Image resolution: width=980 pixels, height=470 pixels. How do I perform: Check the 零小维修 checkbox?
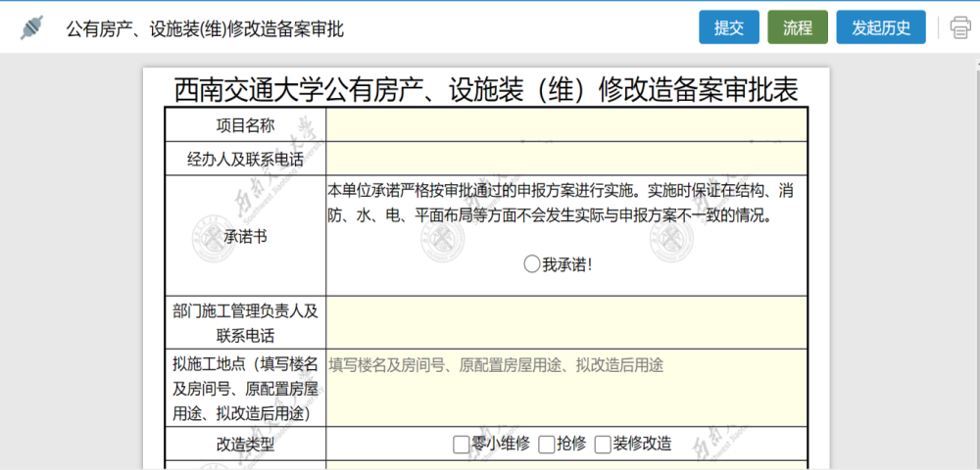[x=461, y=445]
